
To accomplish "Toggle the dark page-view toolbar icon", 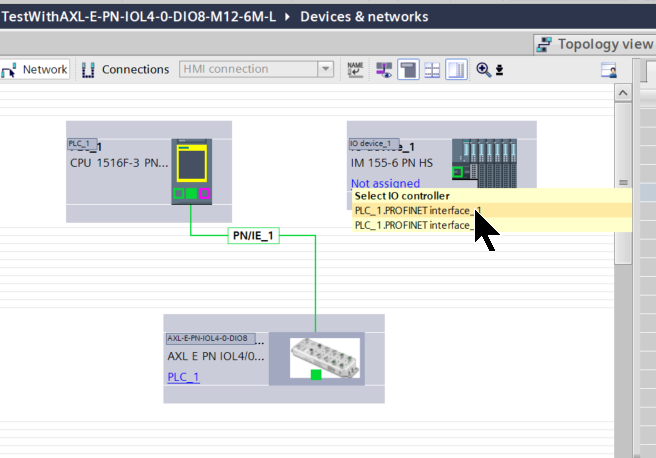I will tap(408, 70).
